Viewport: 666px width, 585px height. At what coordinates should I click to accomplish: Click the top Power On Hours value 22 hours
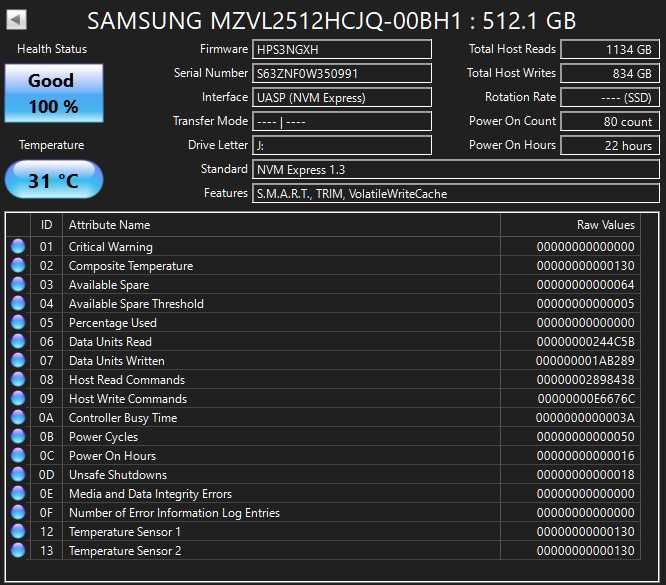tap(610, 145)
